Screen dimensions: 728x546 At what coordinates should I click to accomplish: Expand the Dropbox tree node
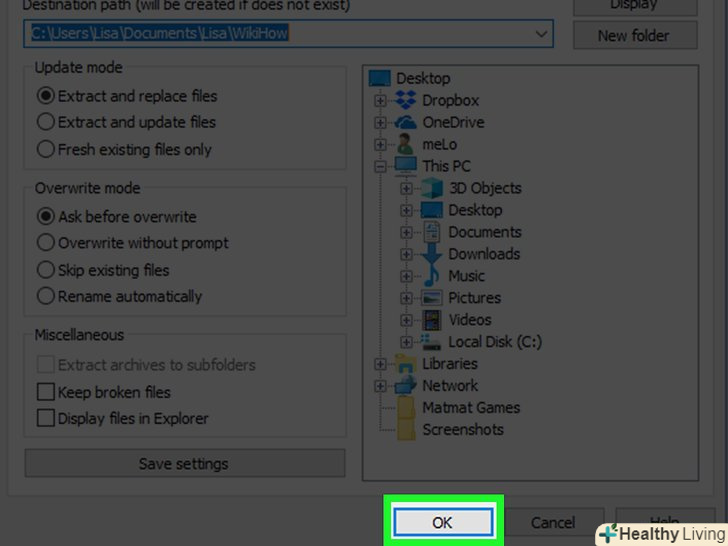(x=380, y=100)
